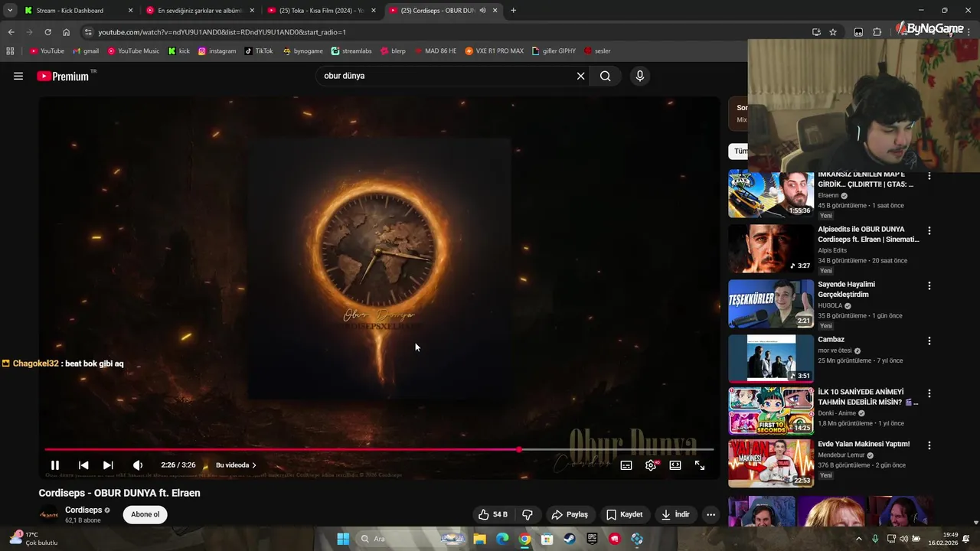Viewport: 980px width, 551px height.
Task: Go back in browser history
Action: 11,32
